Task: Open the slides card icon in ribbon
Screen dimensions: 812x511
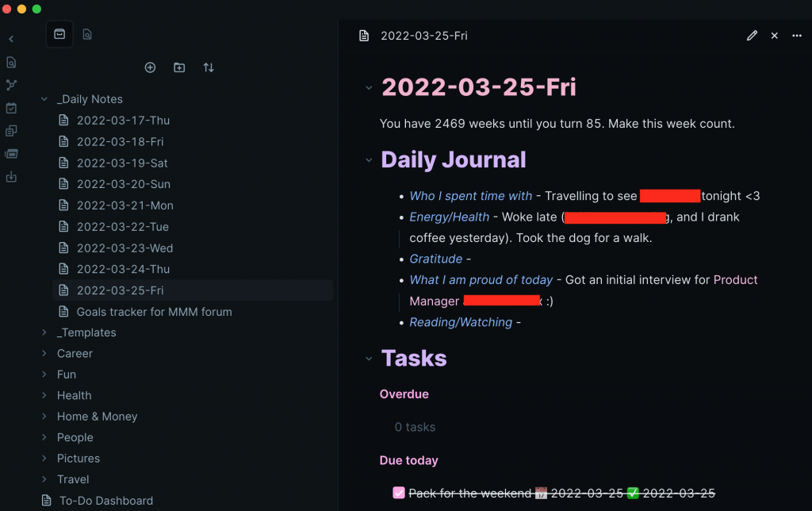Action: point(11,154)
